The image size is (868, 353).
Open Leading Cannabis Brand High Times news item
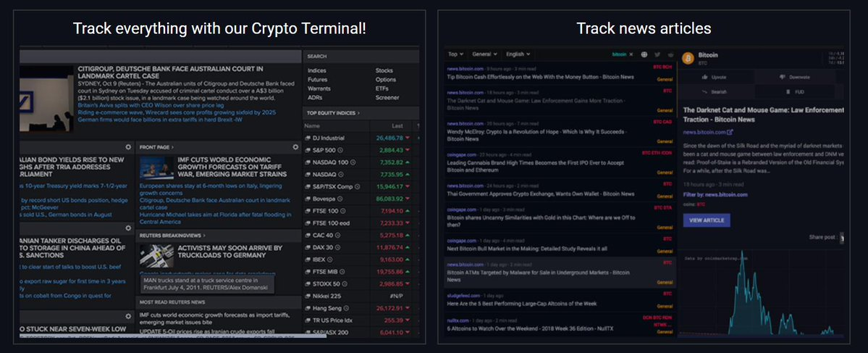536,167
